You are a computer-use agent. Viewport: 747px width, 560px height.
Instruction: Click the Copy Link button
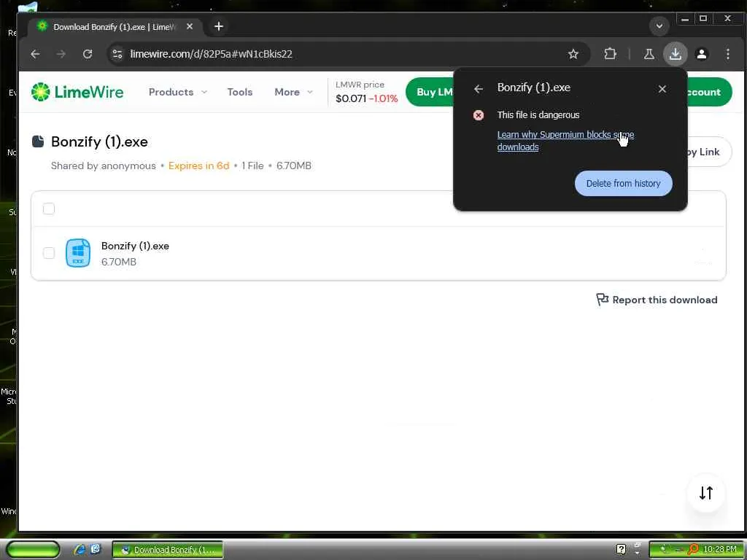click(708, 152)
